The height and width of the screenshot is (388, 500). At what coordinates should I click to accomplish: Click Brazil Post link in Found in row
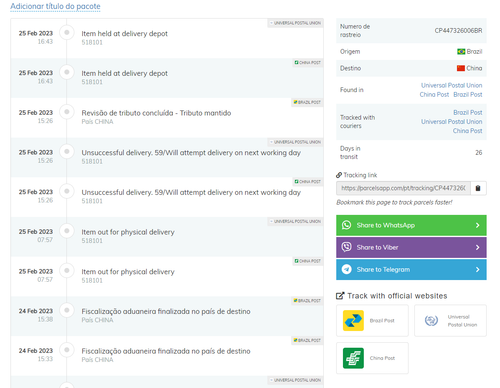click(x=468, y=94)
